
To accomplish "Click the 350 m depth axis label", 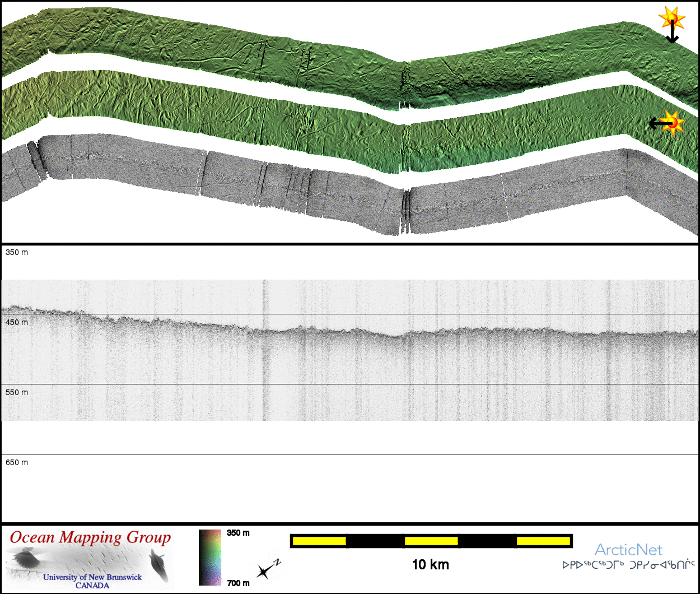I will tap(17, 253).
